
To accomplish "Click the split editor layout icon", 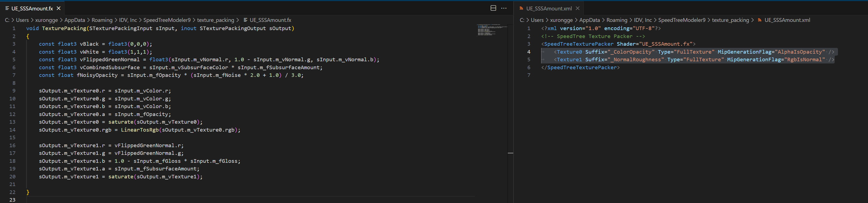I will pyautogui.click(x=493, y=8).
